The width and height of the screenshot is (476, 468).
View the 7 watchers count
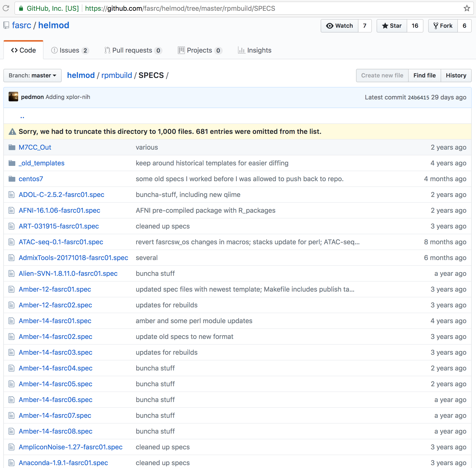pyautogui.click(x=365, y=26)
